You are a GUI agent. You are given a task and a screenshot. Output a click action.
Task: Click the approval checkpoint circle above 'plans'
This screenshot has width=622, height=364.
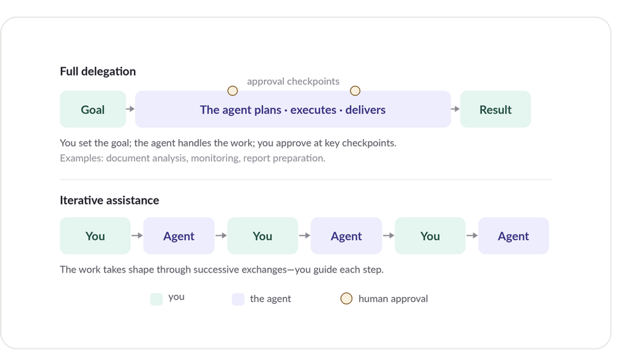click(x=232, y=91)
